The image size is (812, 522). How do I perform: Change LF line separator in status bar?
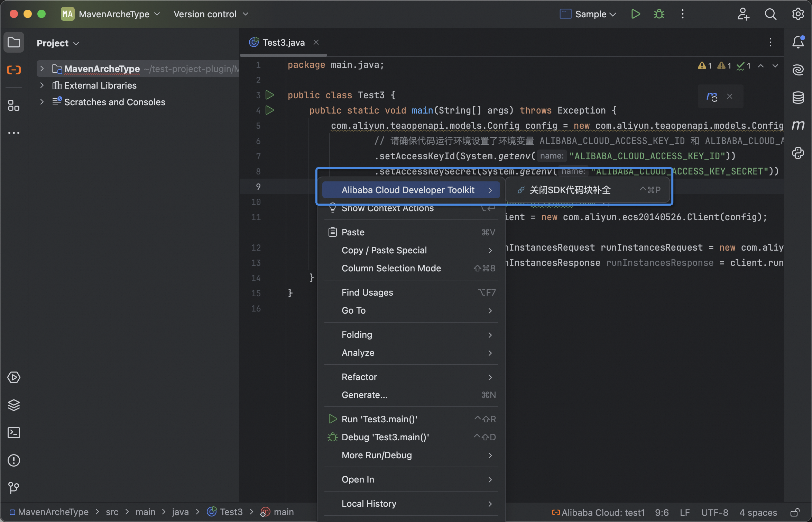point(685,512)
